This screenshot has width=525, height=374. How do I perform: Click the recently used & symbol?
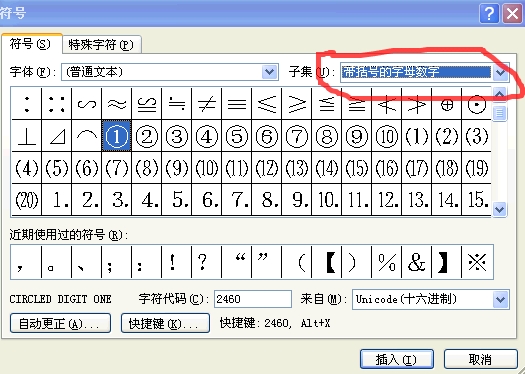(x=417, y=262)
